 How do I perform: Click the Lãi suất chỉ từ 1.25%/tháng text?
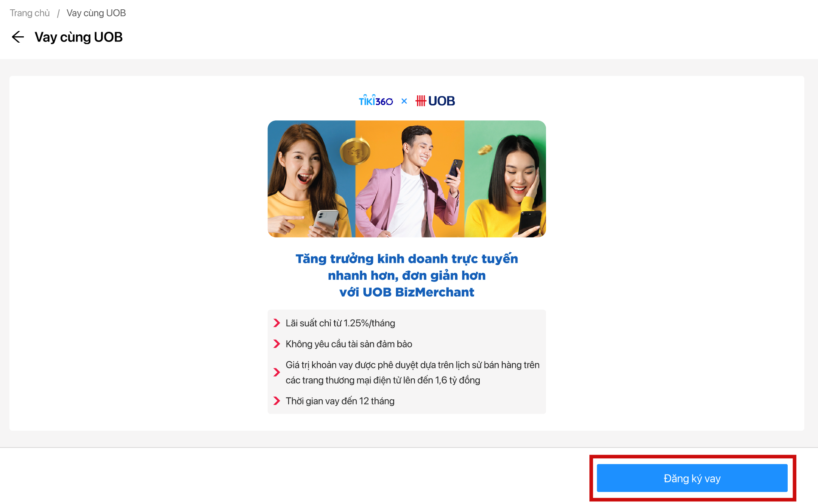tap(340, 323)
